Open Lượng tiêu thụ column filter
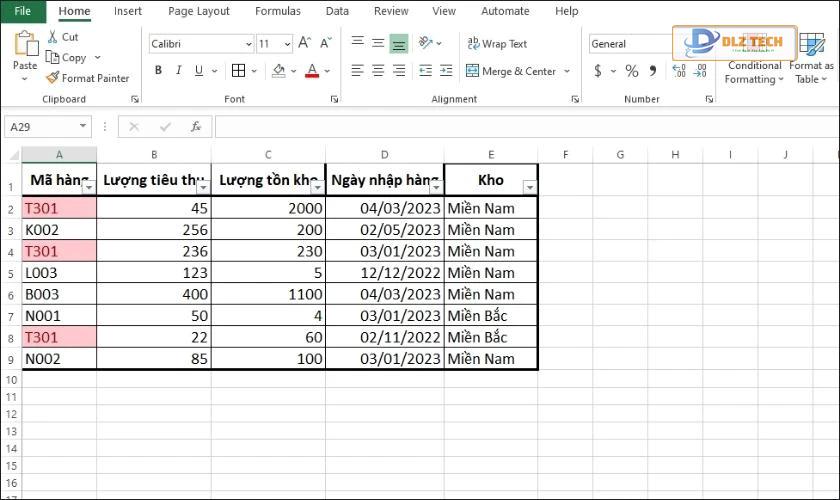This screenshot has height=500, width=840. pyautogui.click(x=204, y=187)
